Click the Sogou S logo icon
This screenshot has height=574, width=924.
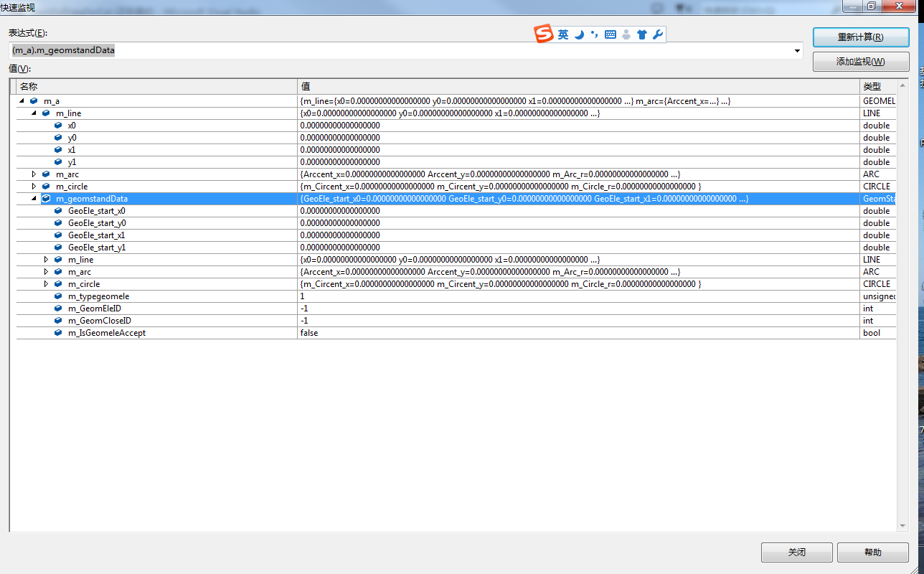coord(544,34)
